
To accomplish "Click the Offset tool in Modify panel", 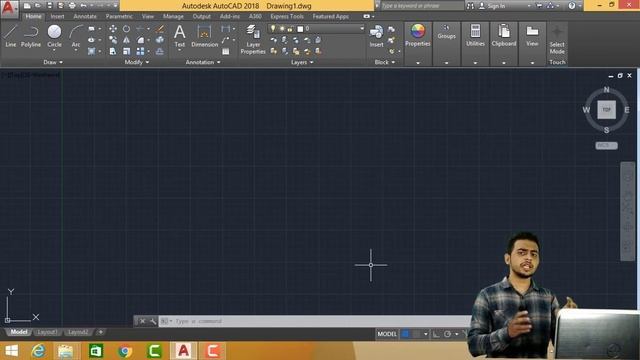I will coord(160,51).
